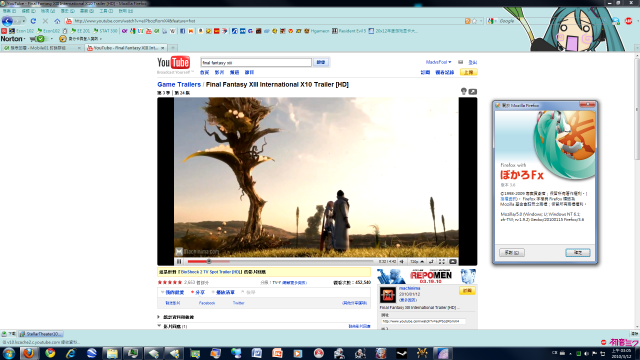Click the pop-out icon above the video
Viewport: 640px width, 360px height.
pyautogui.click(x=473, y=92)
